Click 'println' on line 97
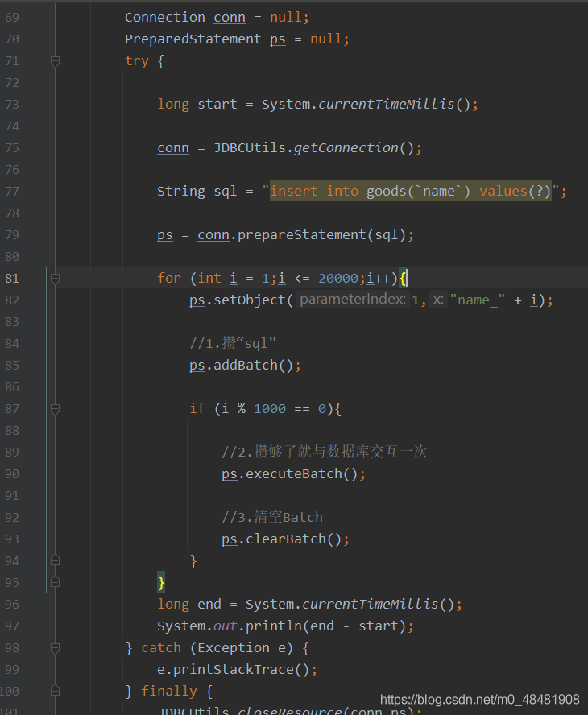Viewport: 588px width, 715px height. click(274, 626)
